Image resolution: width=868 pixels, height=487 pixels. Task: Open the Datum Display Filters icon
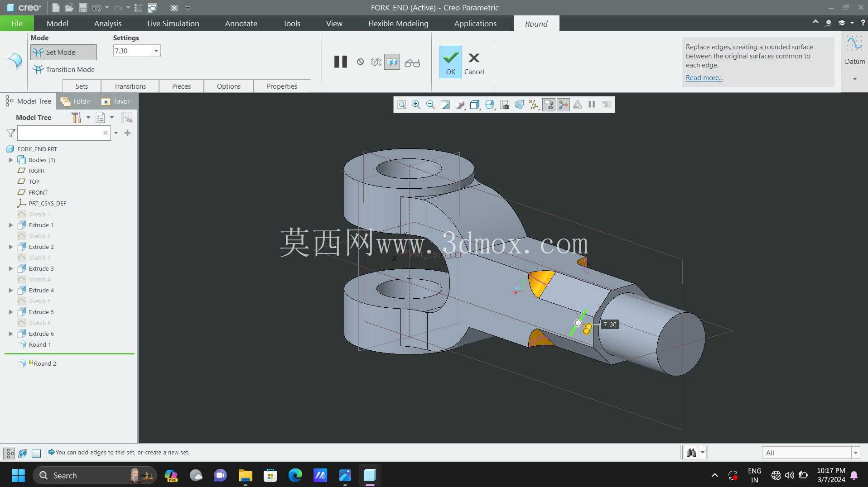[x=534, y=105]
